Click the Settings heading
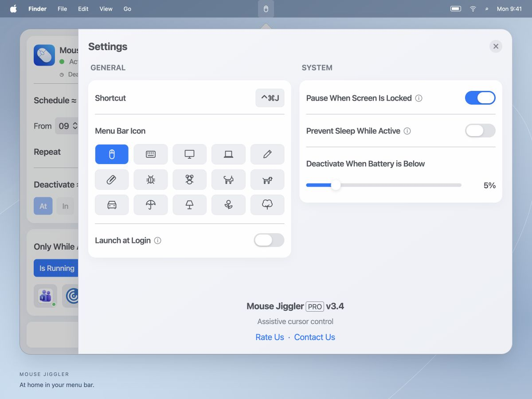532x399 pixels. tap(108, 47)
